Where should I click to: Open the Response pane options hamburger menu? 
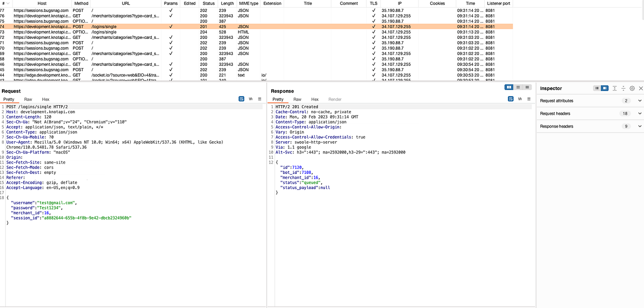coord(529,99)
